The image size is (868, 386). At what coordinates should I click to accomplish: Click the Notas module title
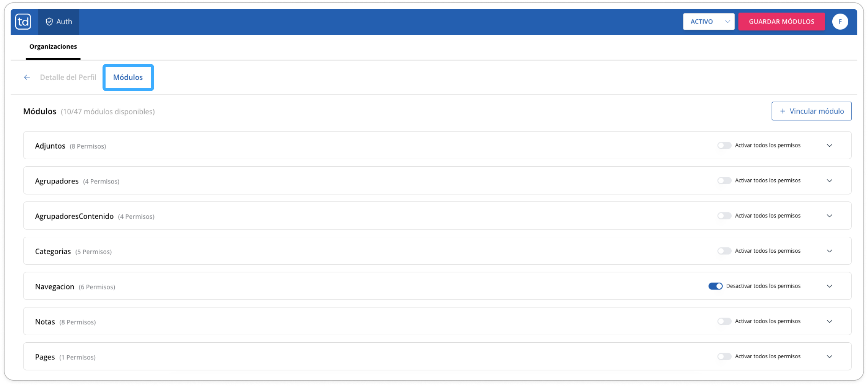(x=45, y=322)
